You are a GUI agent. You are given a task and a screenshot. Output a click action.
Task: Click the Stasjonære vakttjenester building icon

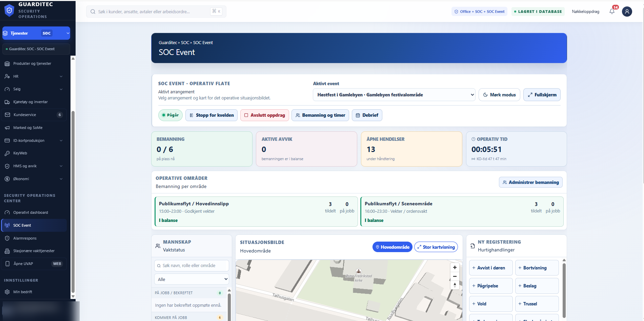7,251
